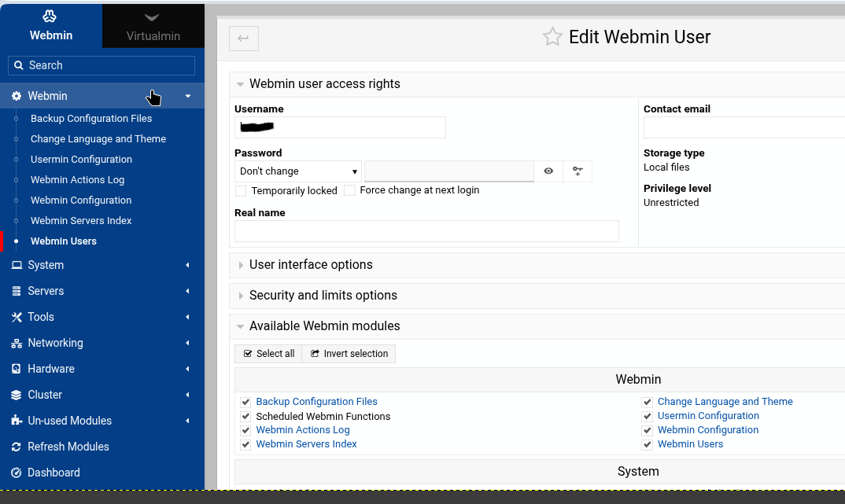
Task: Expand the System sidebar menu
Action: click(x=46, y=265)
